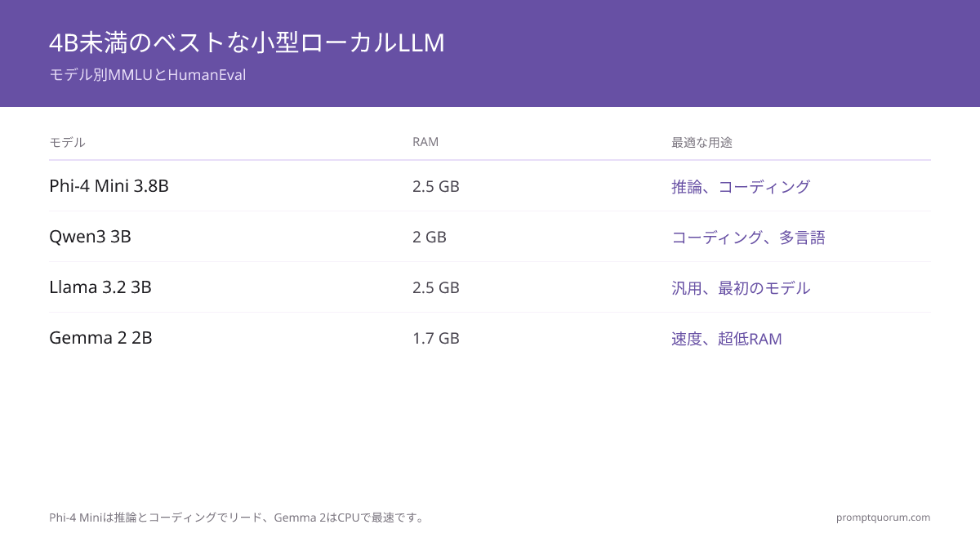Viewport: 980px width, 551px height.
Task: Open the promptquorum.com link
Action: point(883,518)
